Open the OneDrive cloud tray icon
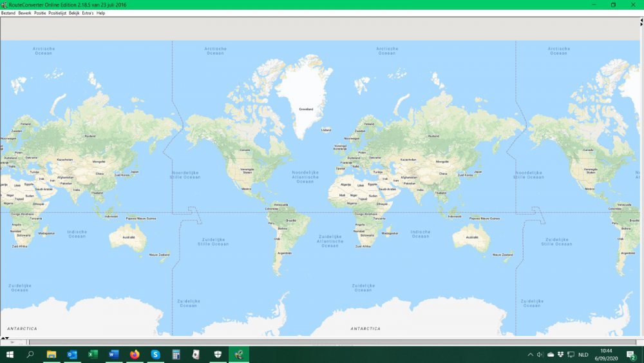 [551, 355]
